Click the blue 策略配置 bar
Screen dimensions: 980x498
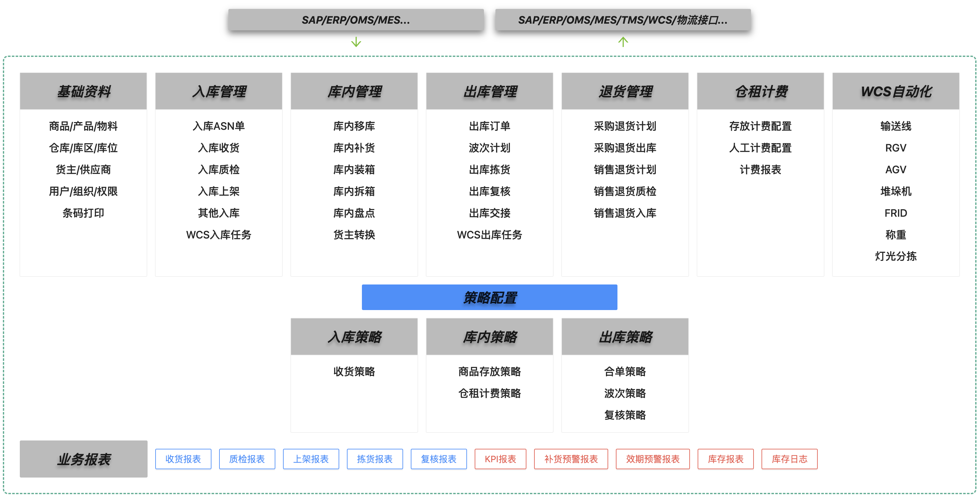click(x=490, y=297)
